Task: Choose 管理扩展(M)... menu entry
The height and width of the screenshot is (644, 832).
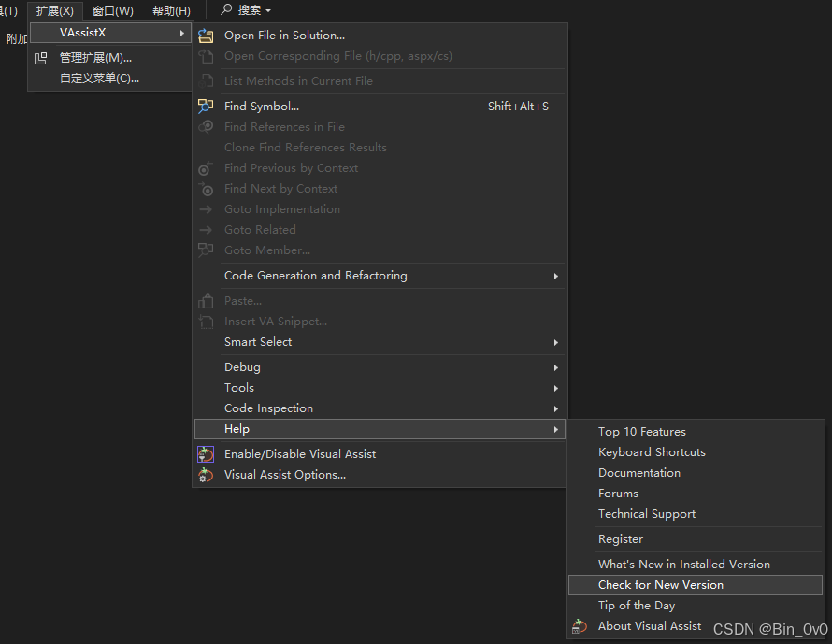Action: [x=110, y=58]
